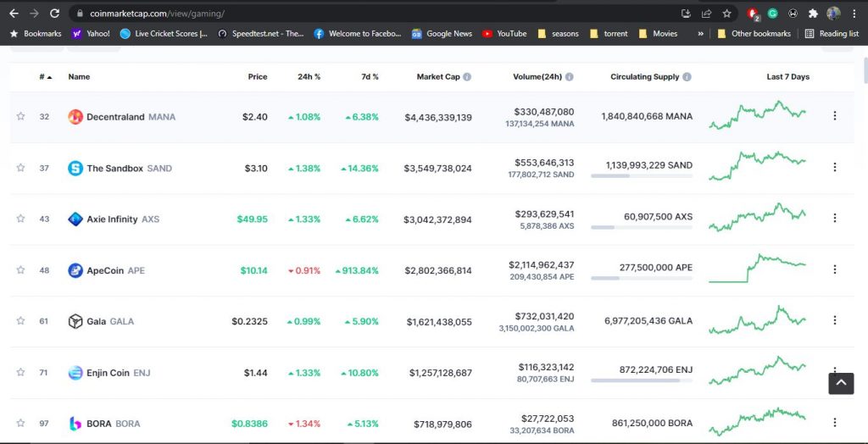
Task: Click the page vertical scrollbar
Action: coord(865,69)
